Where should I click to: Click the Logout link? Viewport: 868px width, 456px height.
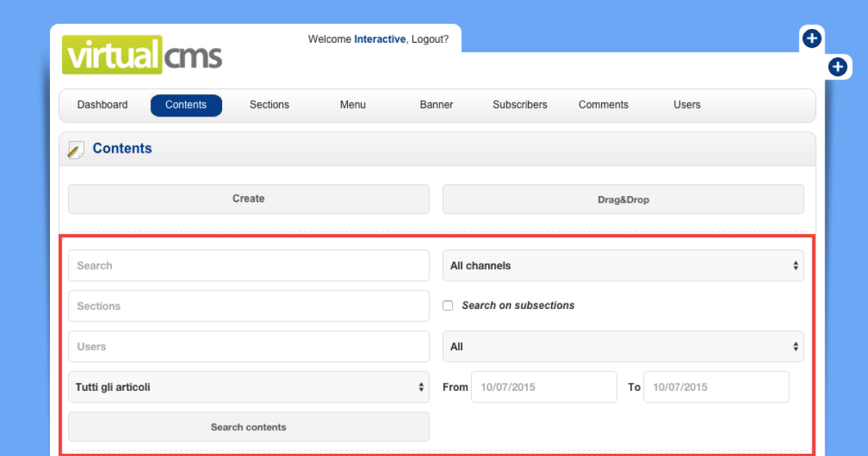430,39
